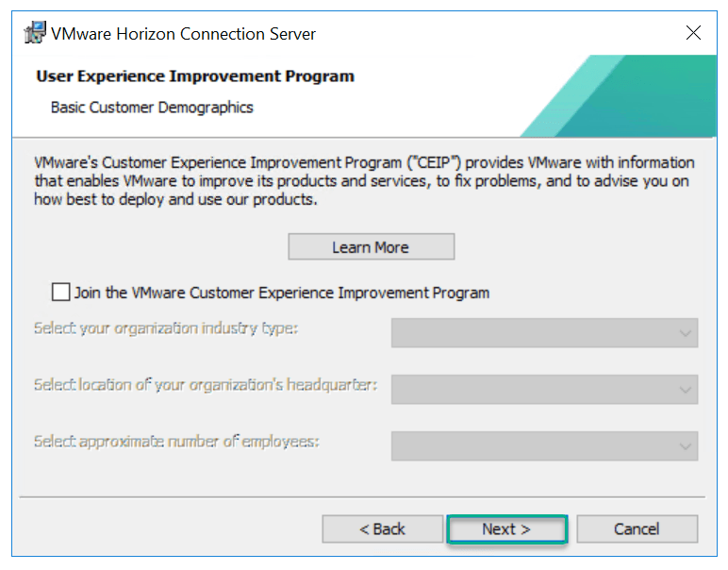Click the chevron arrow on headquarter location dropdown

tap(684, 389)
